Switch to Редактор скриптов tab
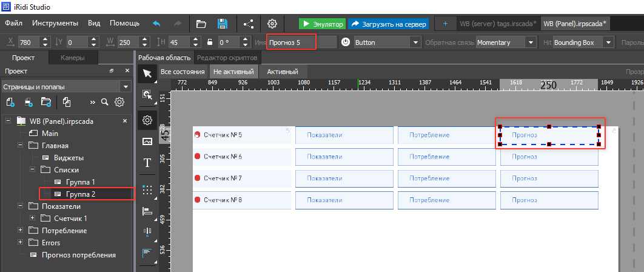Screen dimensions: 644x272 (x=227, y=58)
